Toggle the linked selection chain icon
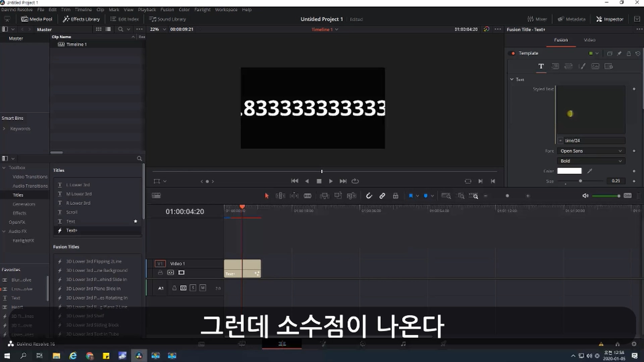 (x=382, y=196)
